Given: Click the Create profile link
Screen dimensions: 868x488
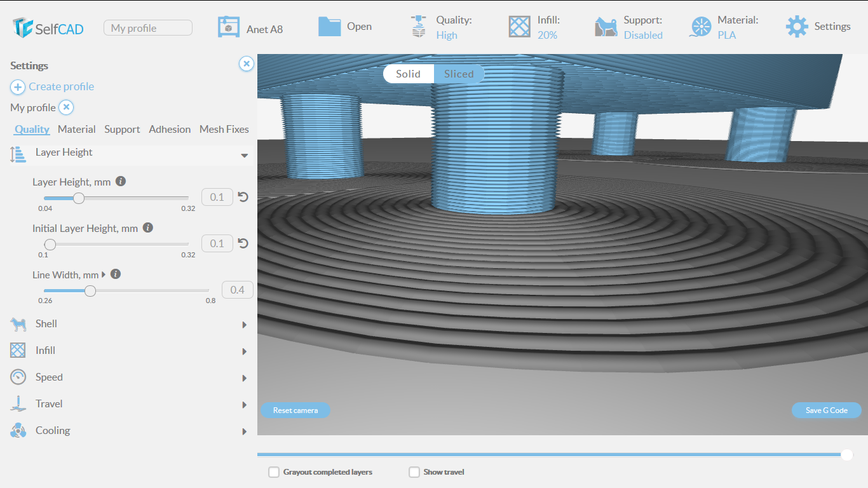Looking at the screenshot, I should click(61, 86).
